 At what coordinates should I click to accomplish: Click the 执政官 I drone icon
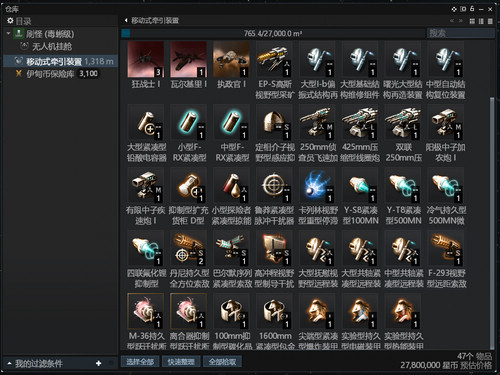coord(231,60)
